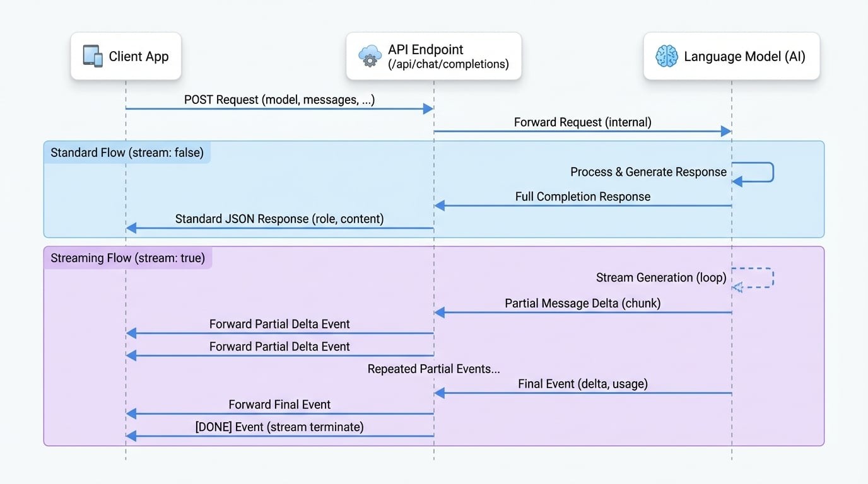
Task: Click the API Endpoint cloud gear icon
Action: [x=370, y=56]
